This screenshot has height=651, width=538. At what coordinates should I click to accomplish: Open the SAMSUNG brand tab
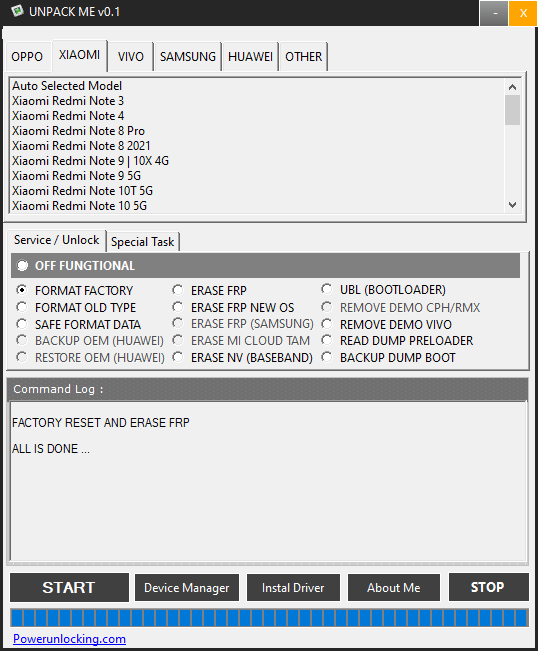point(188,56)
